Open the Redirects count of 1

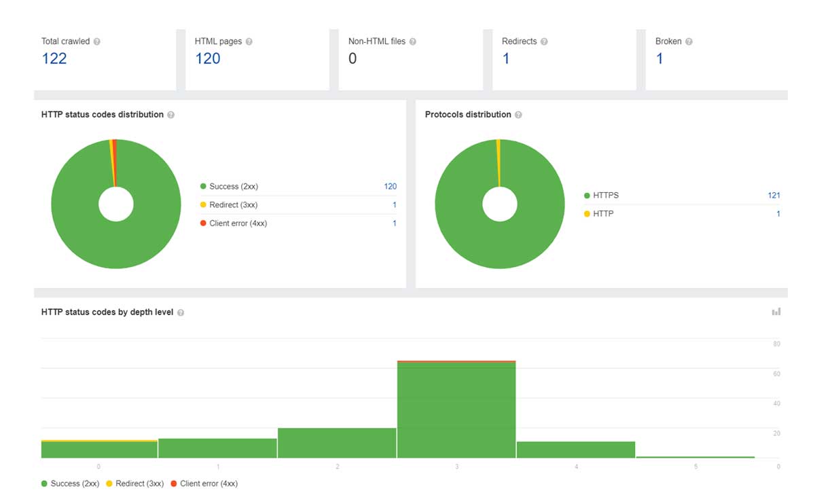pos(506,58)
